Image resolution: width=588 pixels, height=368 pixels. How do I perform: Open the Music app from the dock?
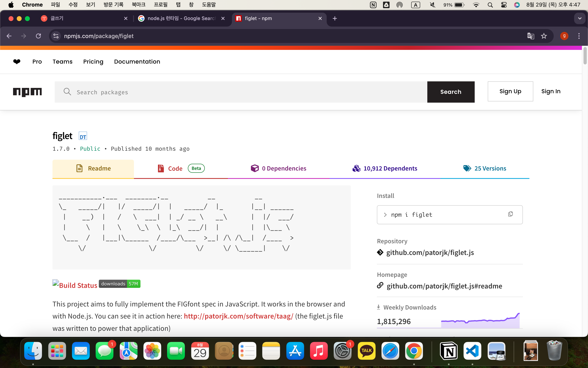click(319, 351)
